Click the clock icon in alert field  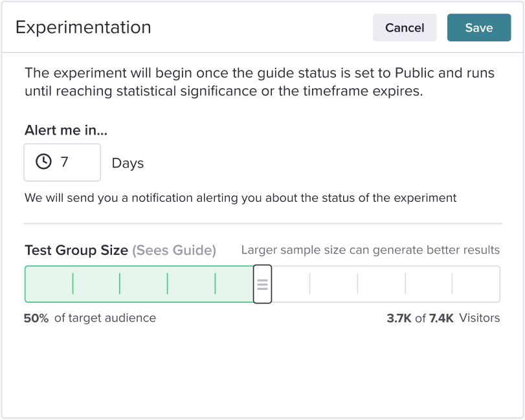(x=43, y=162)
